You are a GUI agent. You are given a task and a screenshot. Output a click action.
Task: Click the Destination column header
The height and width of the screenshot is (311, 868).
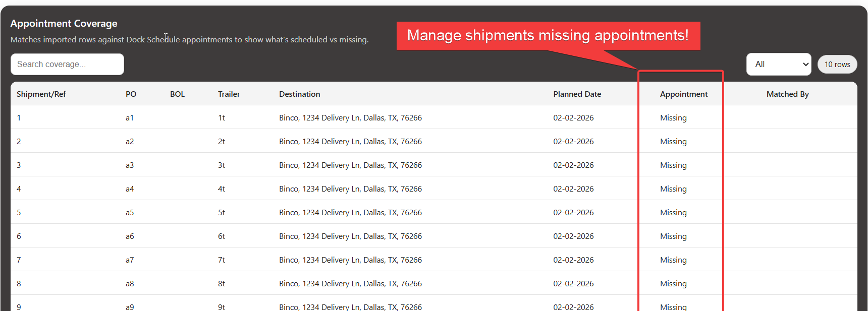pyautogui.click(x=299, y=94)
